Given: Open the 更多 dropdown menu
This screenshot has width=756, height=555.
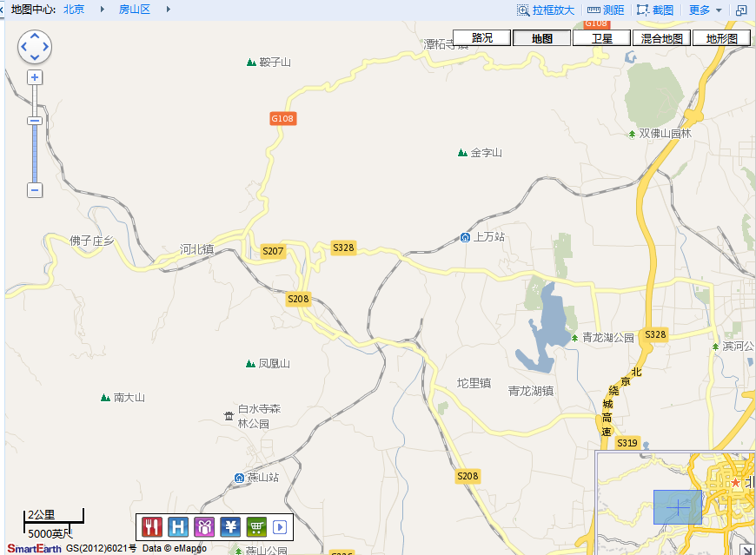Looking at the screenshot, I should [705, 10].
